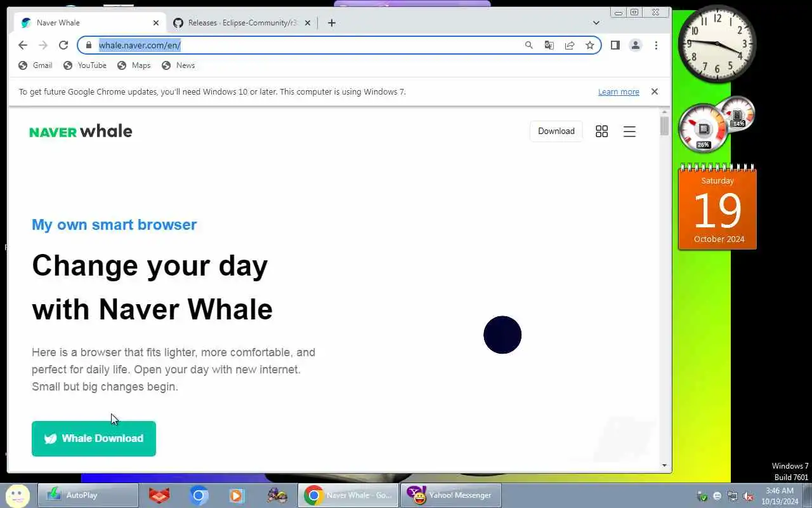Click the 'Change your day' heading
812x508 pixels.
(x=150, y=265)
